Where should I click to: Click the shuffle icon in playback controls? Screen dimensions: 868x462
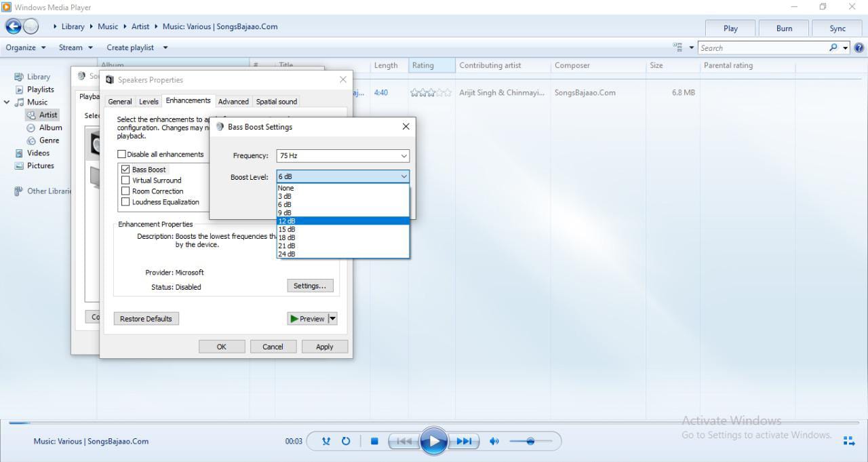pos(326,441)
